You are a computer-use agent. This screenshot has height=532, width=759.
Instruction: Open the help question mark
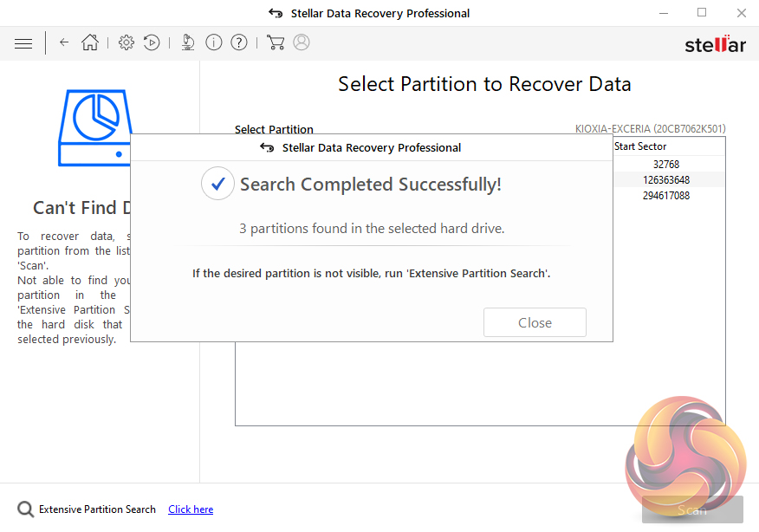pyautogui.click(x=239, y=42)
